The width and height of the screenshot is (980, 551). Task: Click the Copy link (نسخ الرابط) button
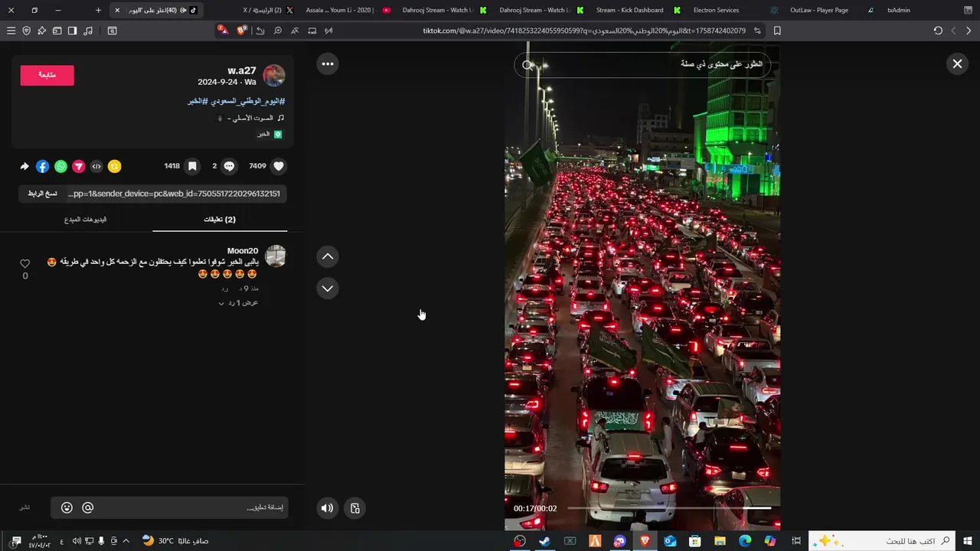[43, 194]
